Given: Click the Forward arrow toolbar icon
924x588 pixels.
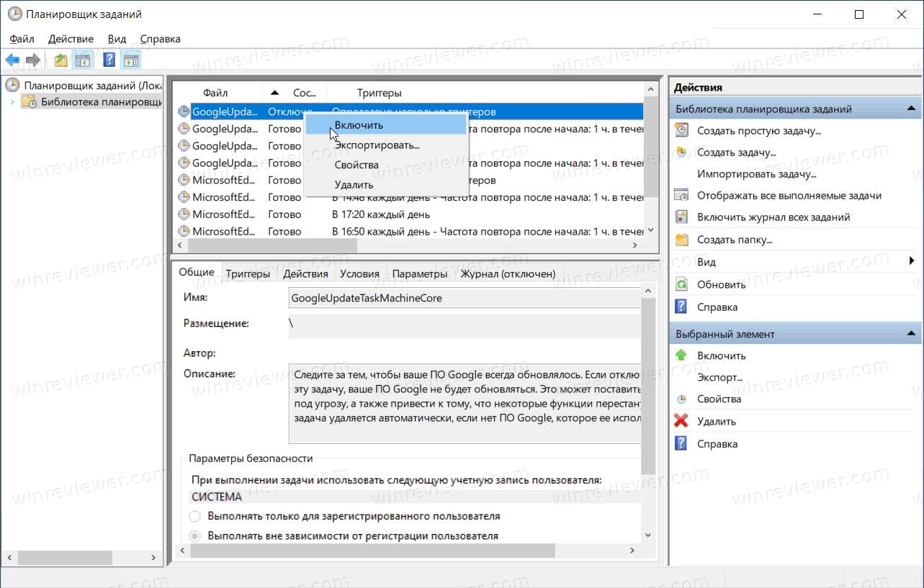Looking at the screenshot, I should click(32, 60).
